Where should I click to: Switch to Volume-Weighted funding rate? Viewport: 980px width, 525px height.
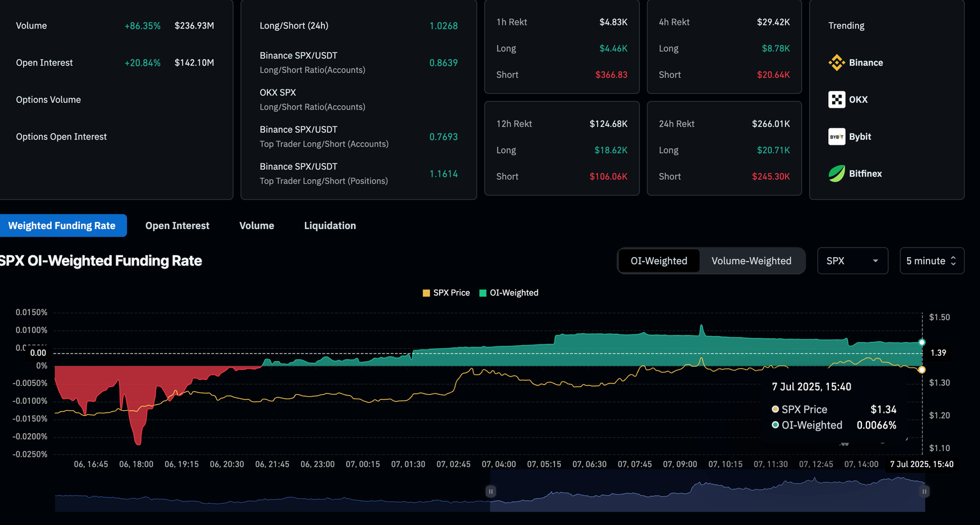(x=751, y=261)
